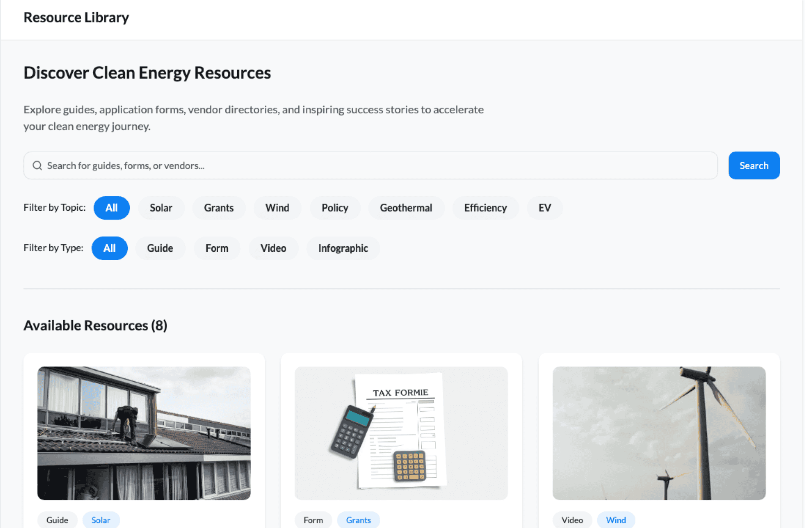Choose the Wind topic filter

click(277, 208)
